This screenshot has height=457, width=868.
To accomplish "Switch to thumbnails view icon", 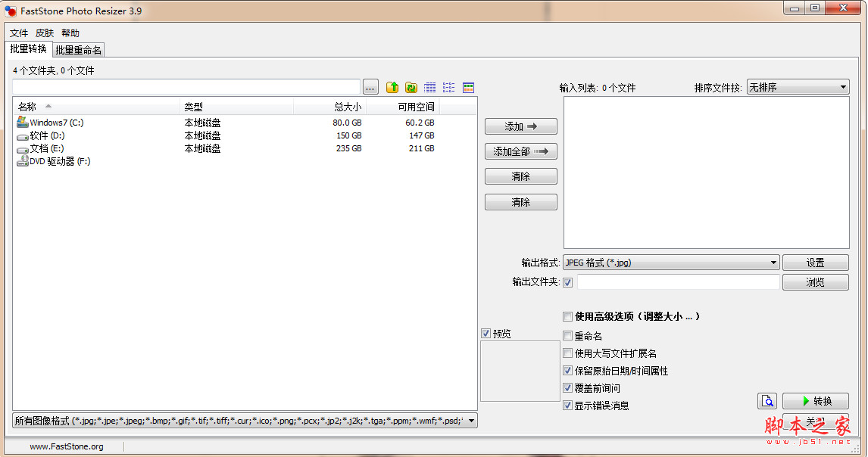I will [468, 88].
